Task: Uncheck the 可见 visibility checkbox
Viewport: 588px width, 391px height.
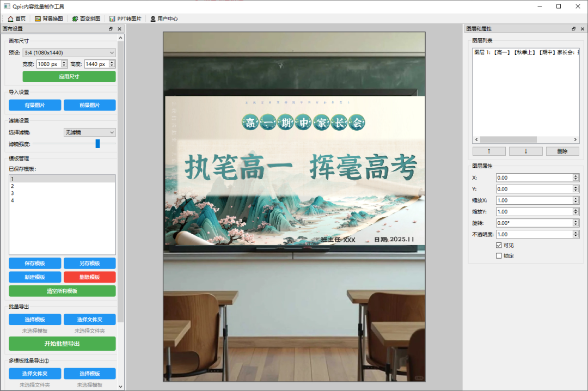Action: click(x=499, y=245)
